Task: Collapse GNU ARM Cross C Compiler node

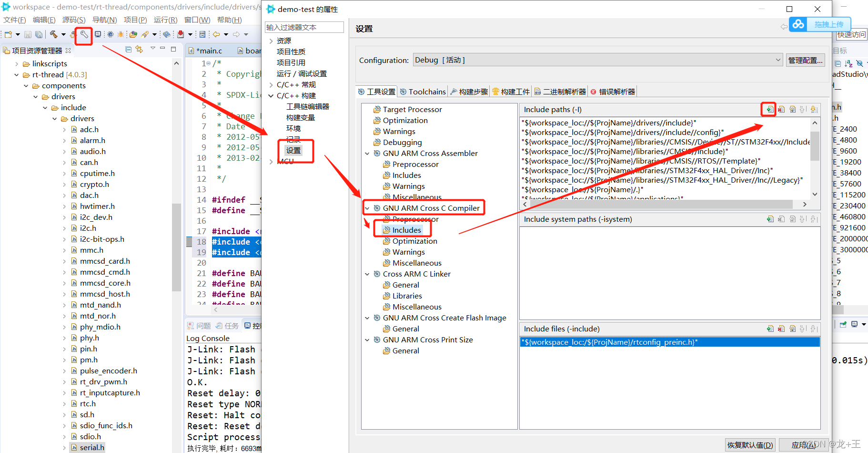Action: (367, 208)
